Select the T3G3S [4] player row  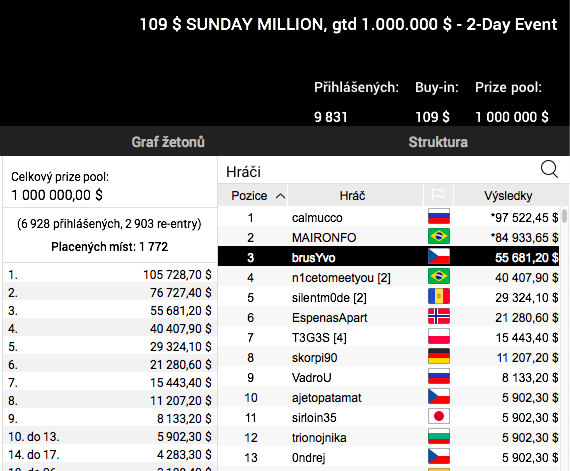(x=388, y=338)
